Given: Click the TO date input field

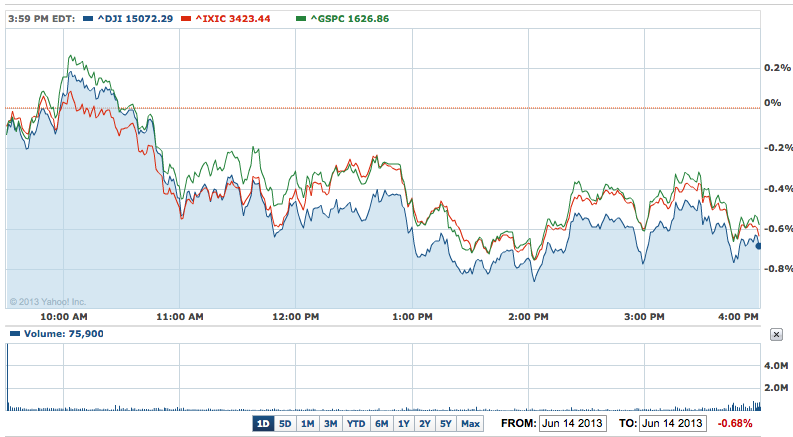Looking at the screenshot, I should pos(673,423).
